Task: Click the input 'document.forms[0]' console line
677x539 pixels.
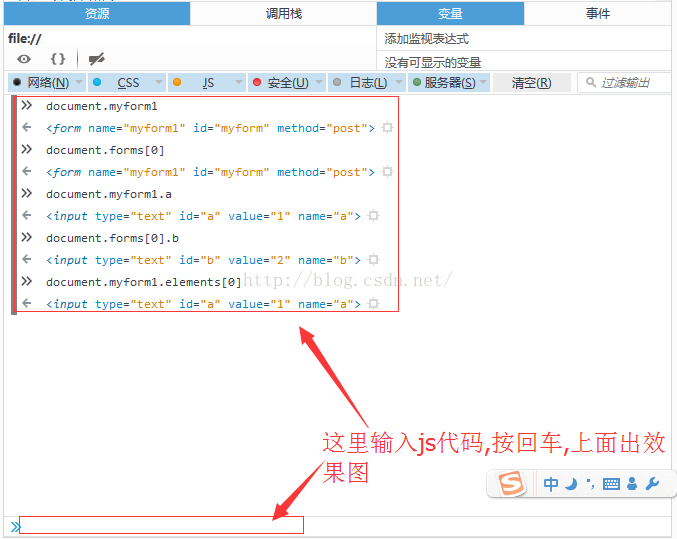Action: (105, 150)
